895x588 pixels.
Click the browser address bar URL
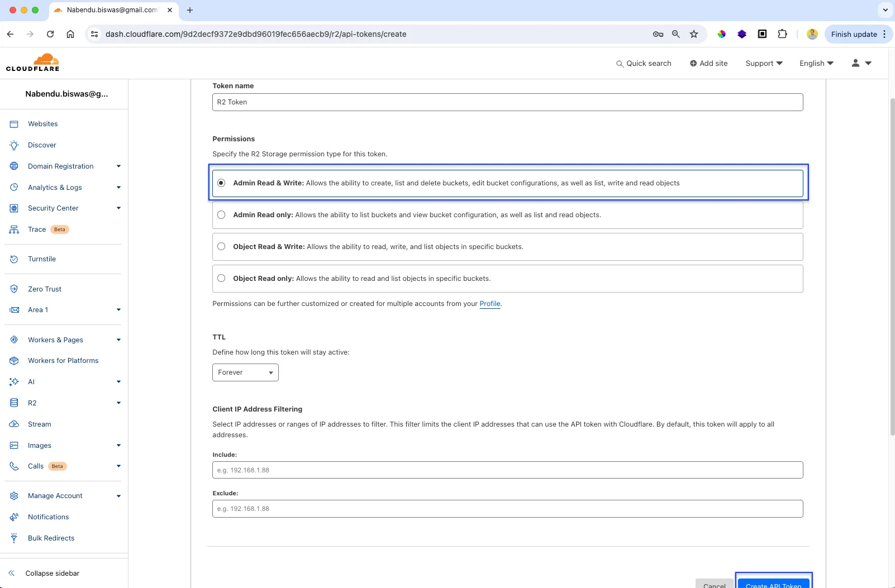[256, 34]
